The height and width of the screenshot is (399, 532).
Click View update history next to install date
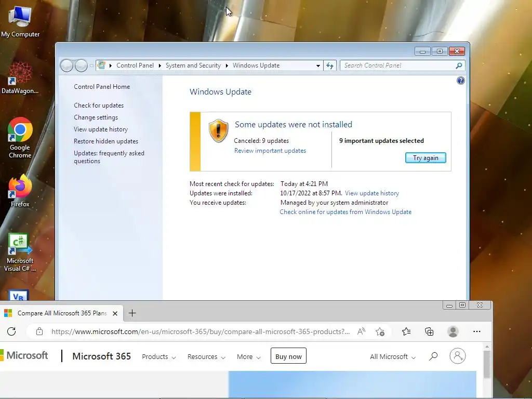[372, 193]
